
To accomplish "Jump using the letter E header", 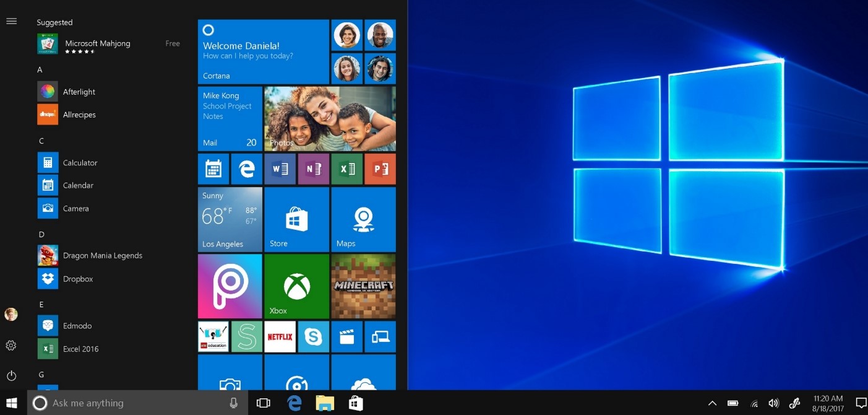I will (41, 304).
